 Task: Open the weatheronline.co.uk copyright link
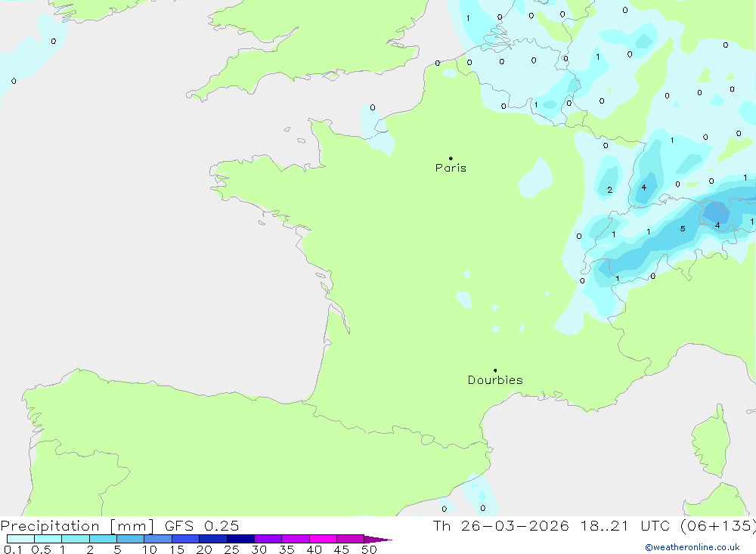pyautogui.click(x=692, y=547)
